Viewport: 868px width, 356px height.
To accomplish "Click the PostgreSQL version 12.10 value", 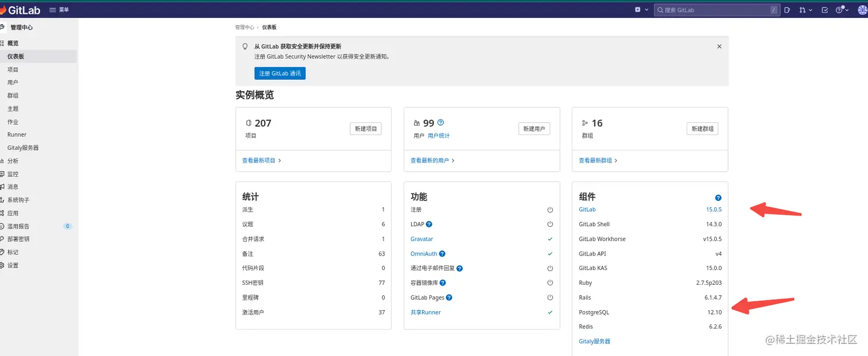I will [x=714, y=312].
